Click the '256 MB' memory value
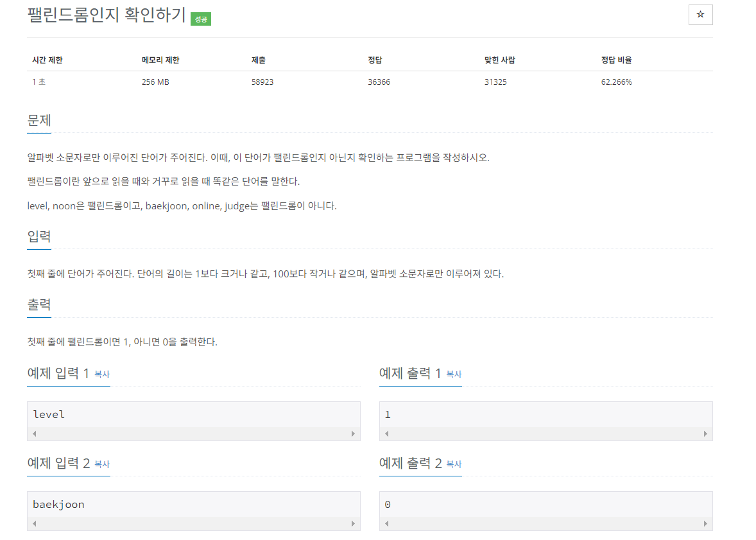This screenshot has height=540, width=756. pyautogui.click(x=155, y=82)
